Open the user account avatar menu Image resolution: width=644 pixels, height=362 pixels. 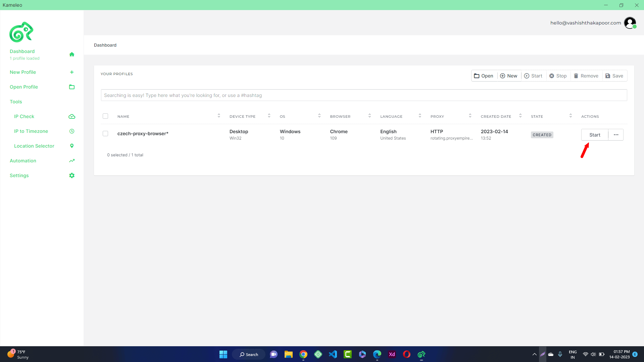pyautogui.click(x=630, y=23)
